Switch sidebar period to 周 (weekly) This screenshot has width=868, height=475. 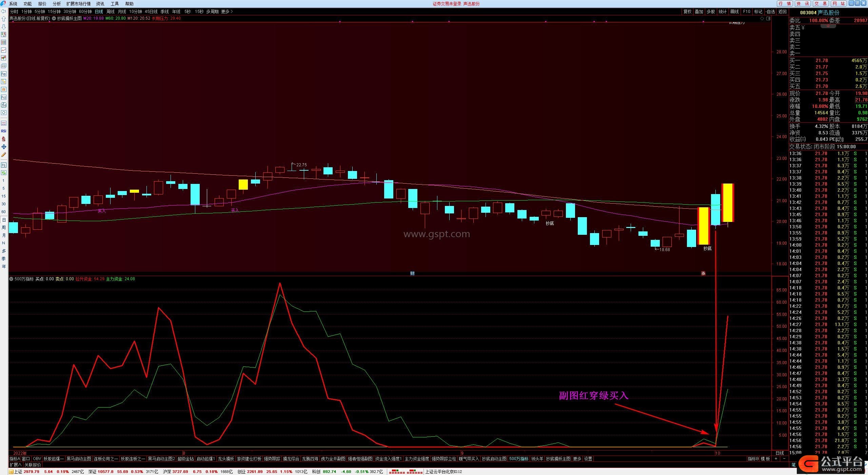[x=4, y=228]
